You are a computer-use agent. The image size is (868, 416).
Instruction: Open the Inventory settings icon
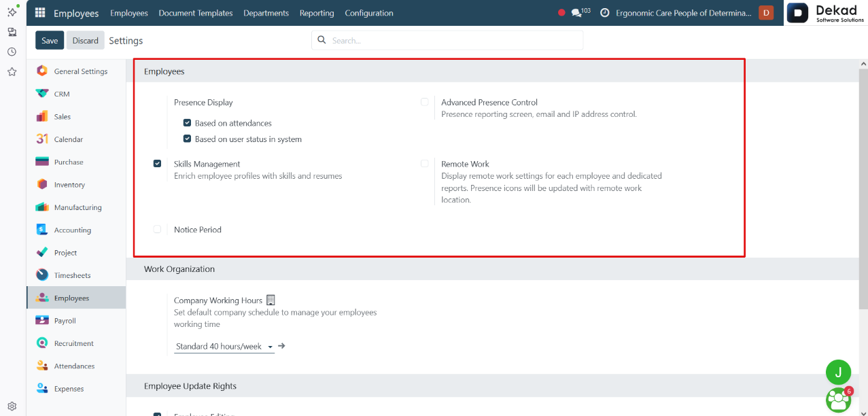pos(42,184)
